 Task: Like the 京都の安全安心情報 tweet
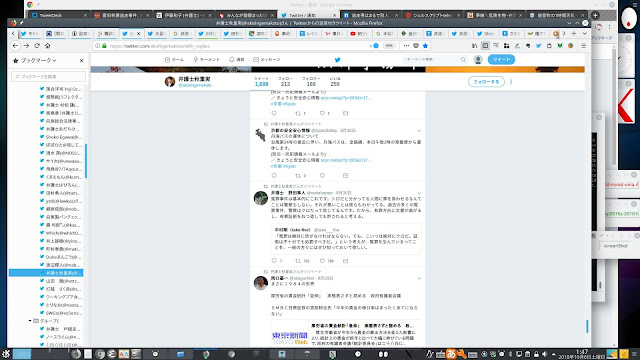point(322,176)
